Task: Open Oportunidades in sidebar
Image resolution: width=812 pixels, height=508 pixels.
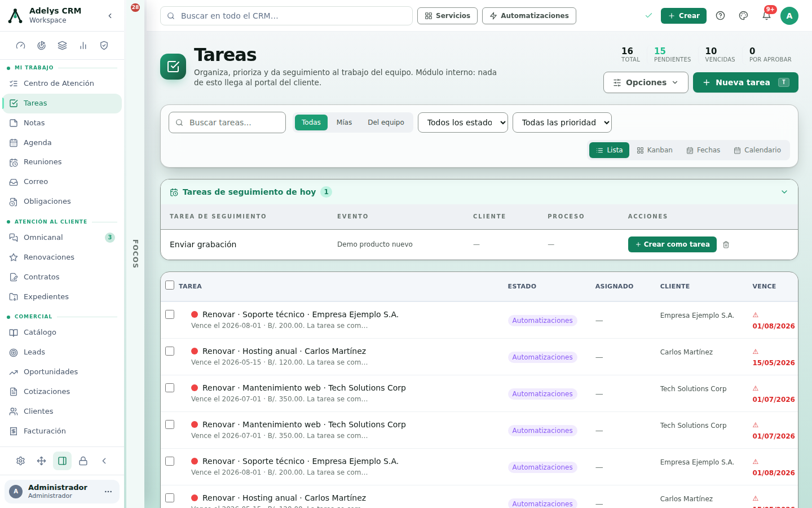Action: click(x=62, y=372)
